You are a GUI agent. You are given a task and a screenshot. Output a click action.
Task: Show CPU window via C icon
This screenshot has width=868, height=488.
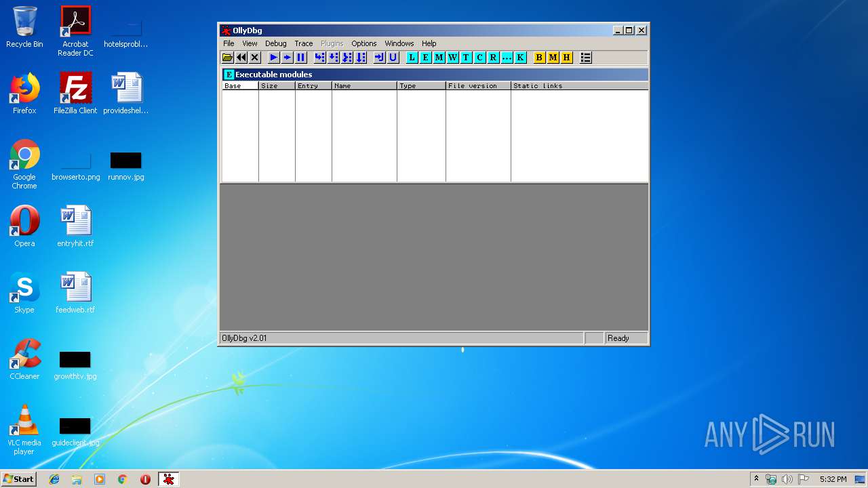[x=479, y=58]
